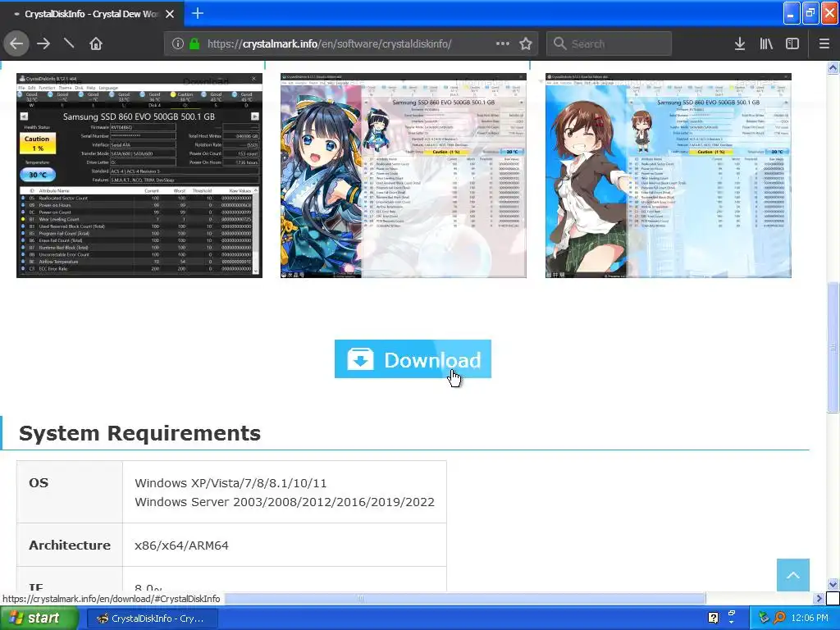Click the blue Download button
The image size is (840, 630).
pos(413,359)
